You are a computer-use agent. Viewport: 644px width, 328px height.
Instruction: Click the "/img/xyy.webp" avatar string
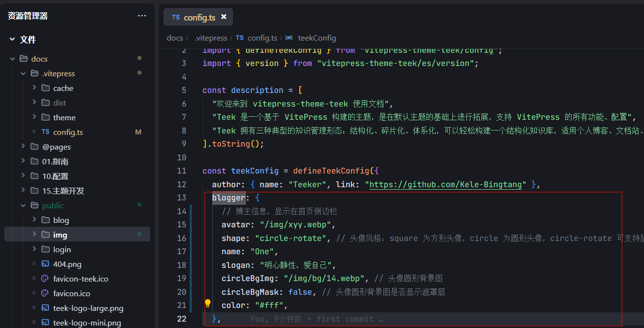(296, 224)
